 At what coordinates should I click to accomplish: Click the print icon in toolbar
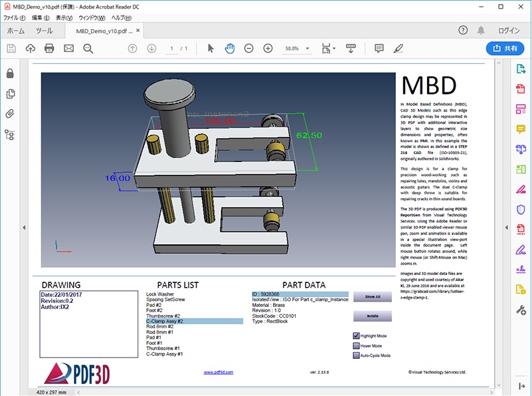[x=49, y=49]
